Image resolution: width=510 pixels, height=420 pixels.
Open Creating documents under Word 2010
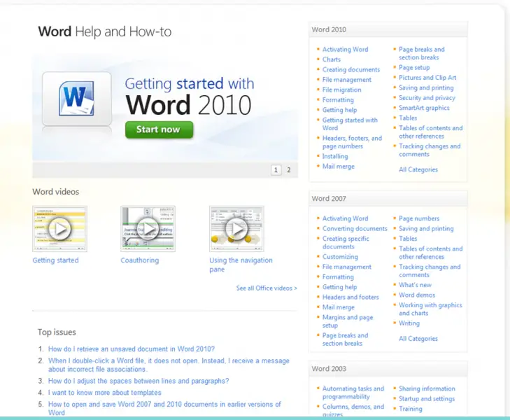[x=351, y=69]
